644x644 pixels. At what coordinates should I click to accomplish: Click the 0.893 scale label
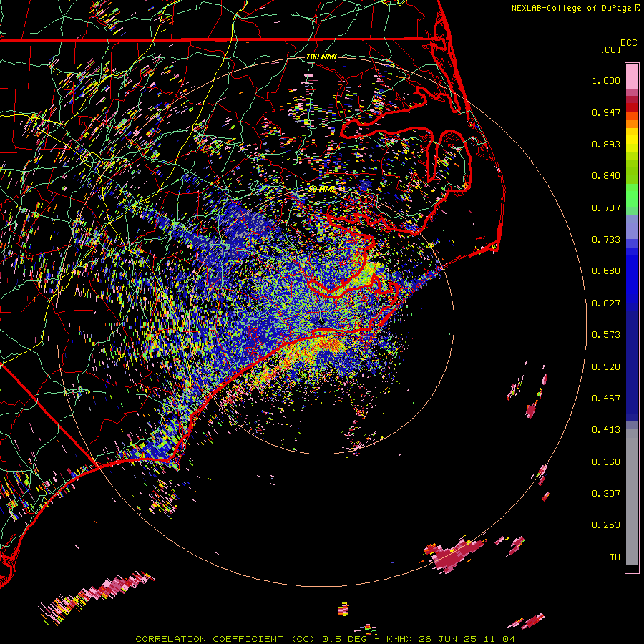coord(606,144)
